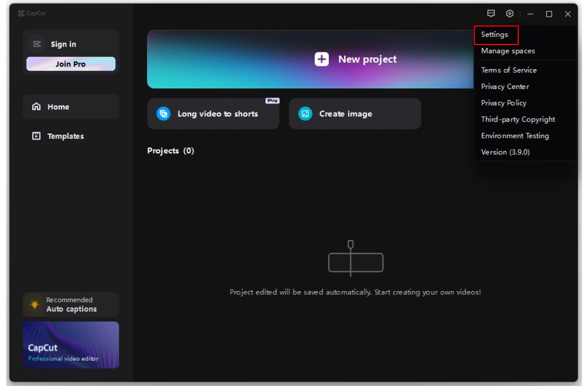Click the Long video to shorts icon
This screenshot has width=588, height=386.
coord(163,114)
